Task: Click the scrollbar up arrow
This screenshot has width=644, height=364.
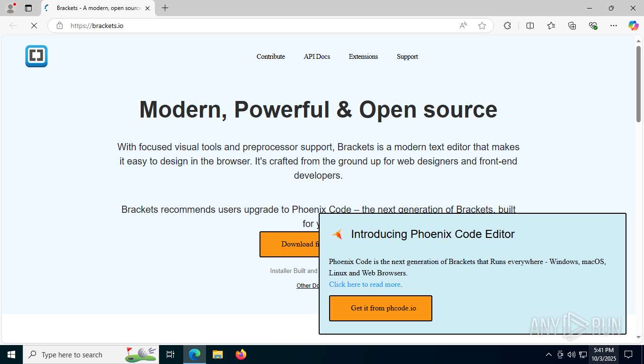Action: [638, 41]
